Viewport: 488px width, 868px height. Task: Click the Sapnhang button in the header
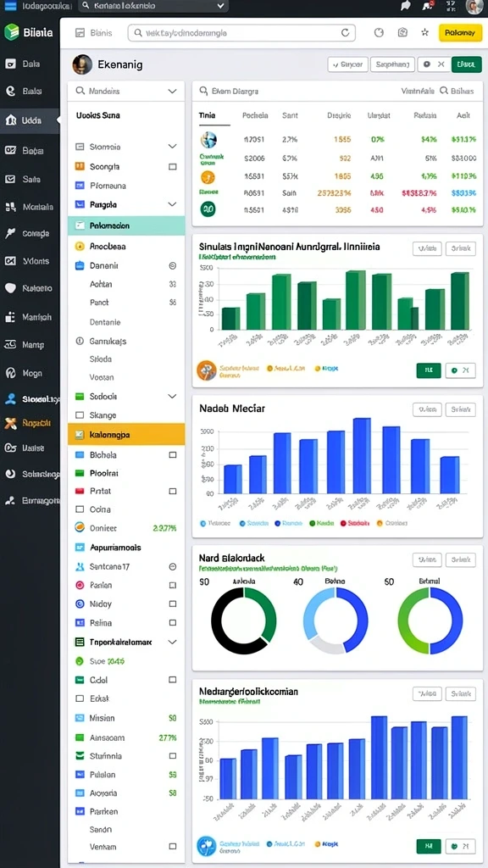coord(392,64)
